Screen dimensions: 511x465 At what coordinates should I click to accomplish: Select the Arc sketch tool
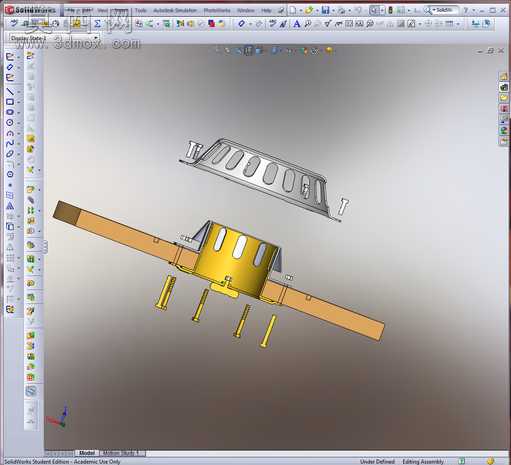coord(10,133)
